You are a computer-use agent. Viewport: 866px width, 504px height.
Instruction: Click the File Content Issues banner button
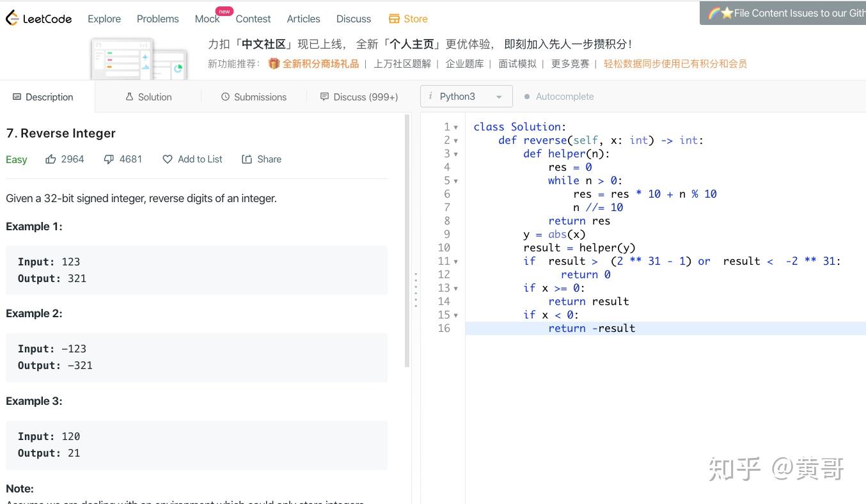coord(783,13)
